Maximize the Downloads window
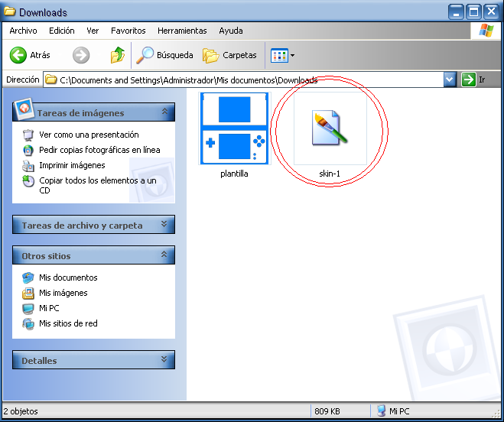The height and width of the screenshot is (422, 504). click(473, 12)
